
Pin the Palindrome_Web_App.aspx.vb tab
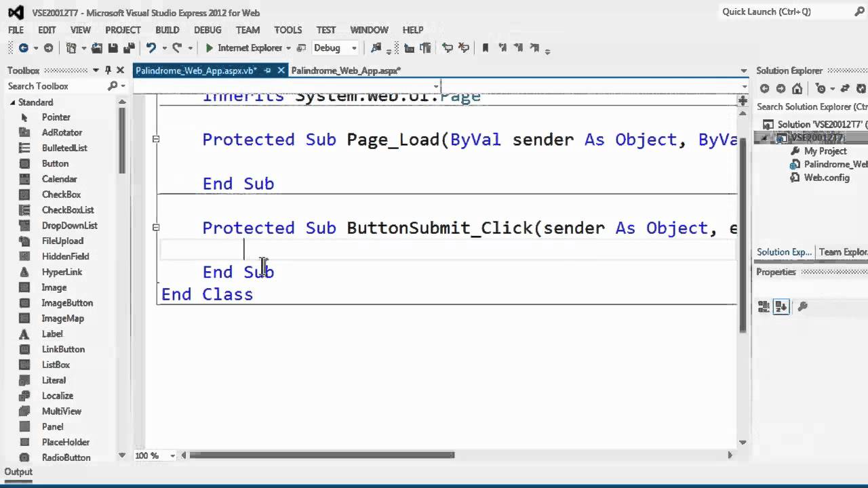[x=268, y=70]
